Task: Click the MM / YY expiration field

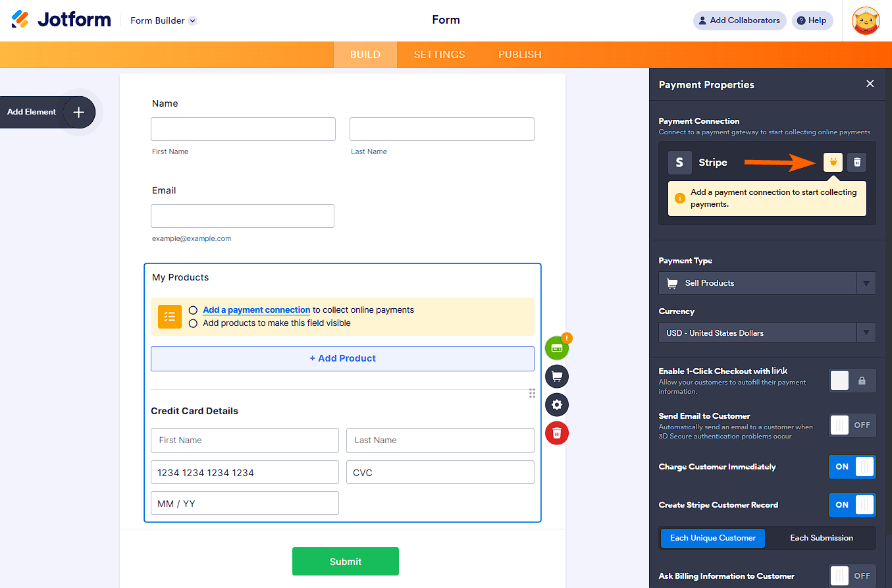Action: [x=245, y=503]
